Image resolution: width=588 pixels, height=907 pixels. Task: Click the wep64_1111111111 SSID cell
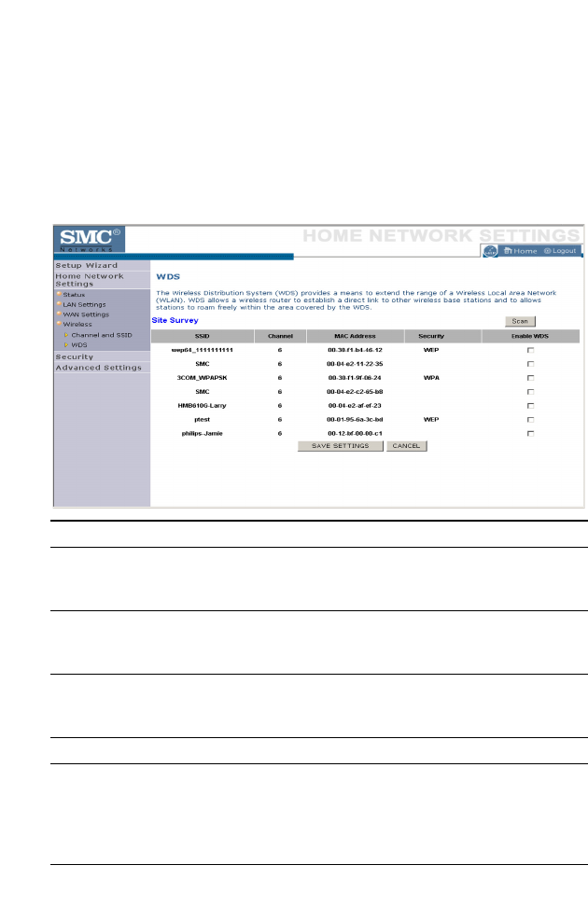point(202,350)
